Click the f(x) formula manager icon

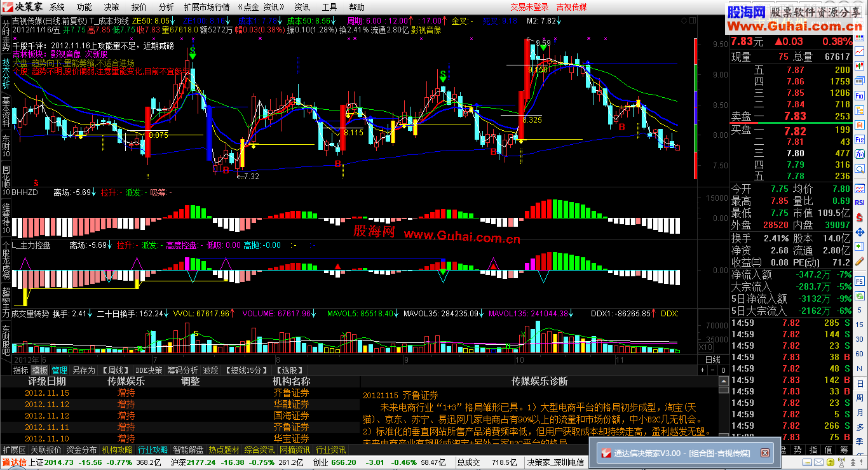pos(860,154)
